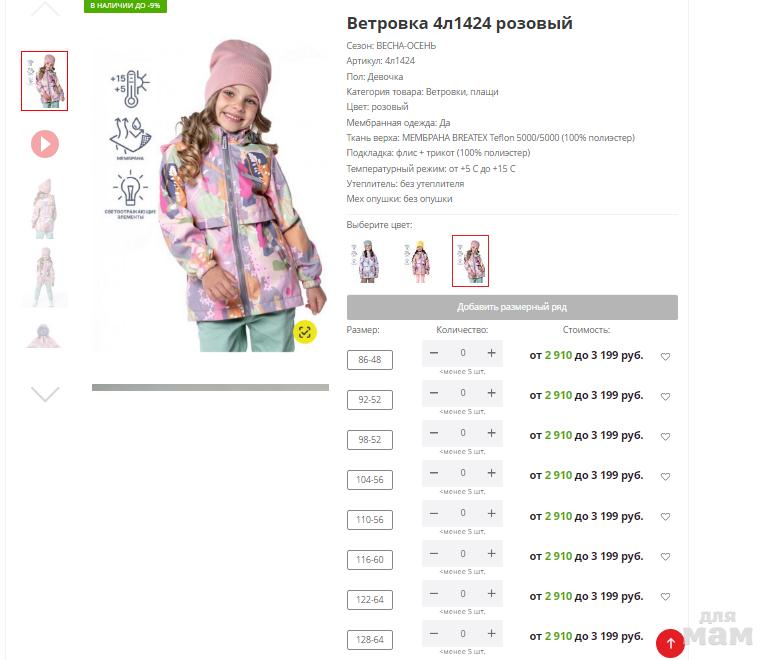Add size 104-56 to favorites heart
This screenshot has height=660, width=768.
(665, 476)
